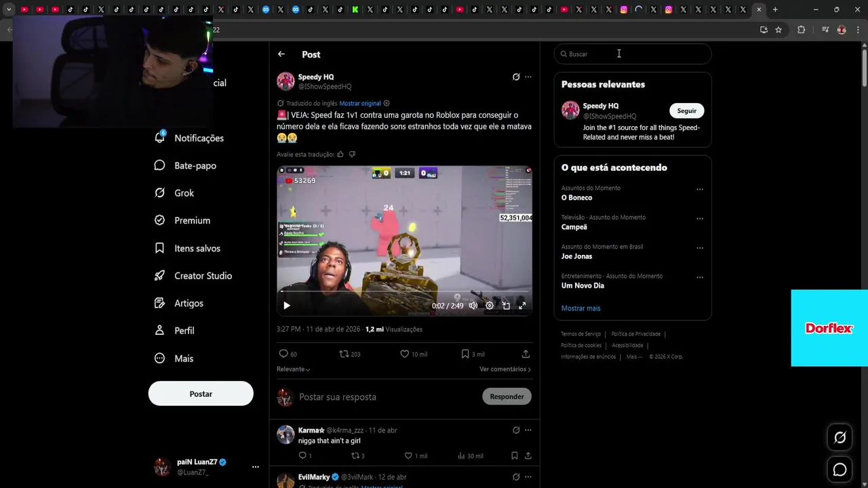This screenshot has height=488, width=868.
Task: Click Grok icon on EvilMarky's reply
Action: [516, 477]
